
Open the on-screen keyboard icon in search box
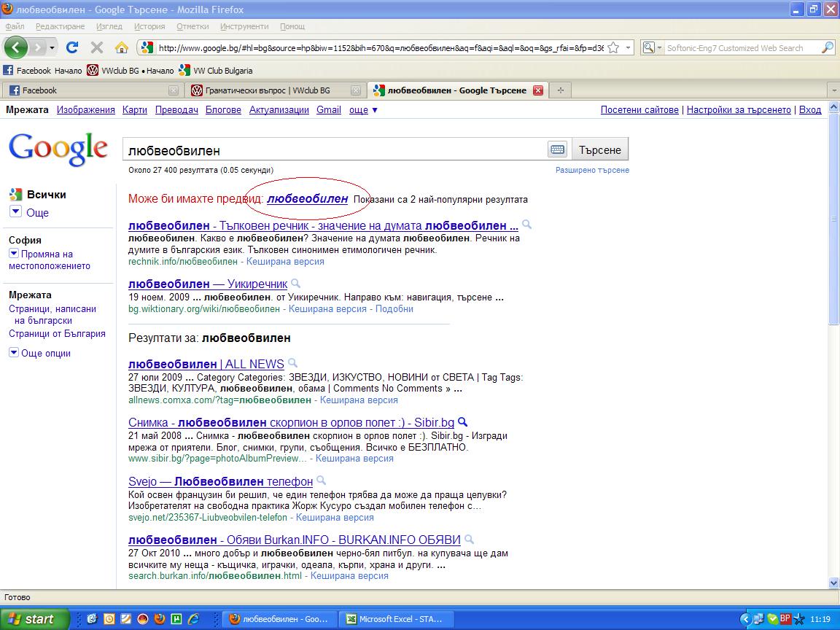(x=557, y=149)
